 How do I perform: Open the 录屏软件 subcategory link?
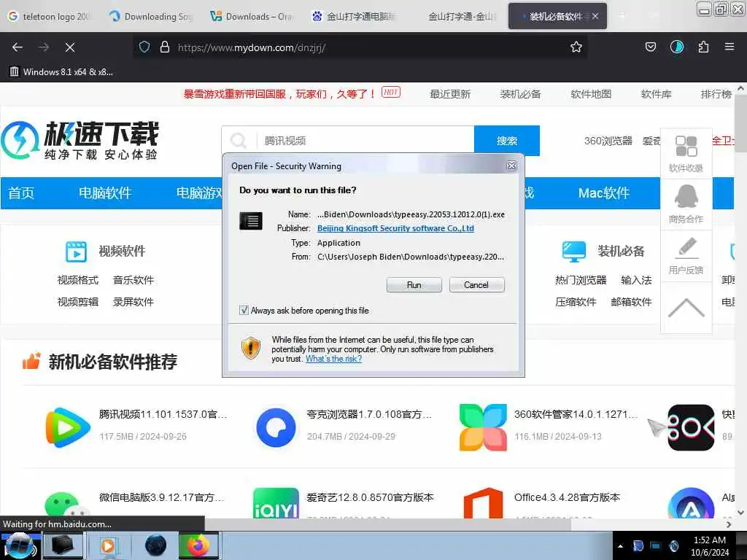[133, 301]
